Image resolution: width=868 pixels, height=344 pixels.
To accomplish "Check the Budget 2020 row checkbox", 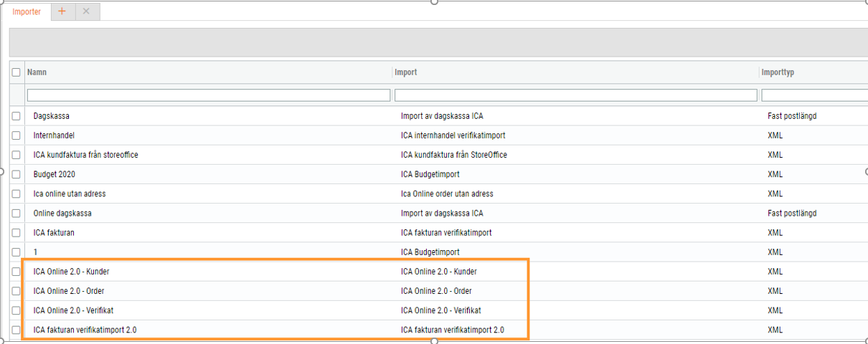I will [16, 174].
